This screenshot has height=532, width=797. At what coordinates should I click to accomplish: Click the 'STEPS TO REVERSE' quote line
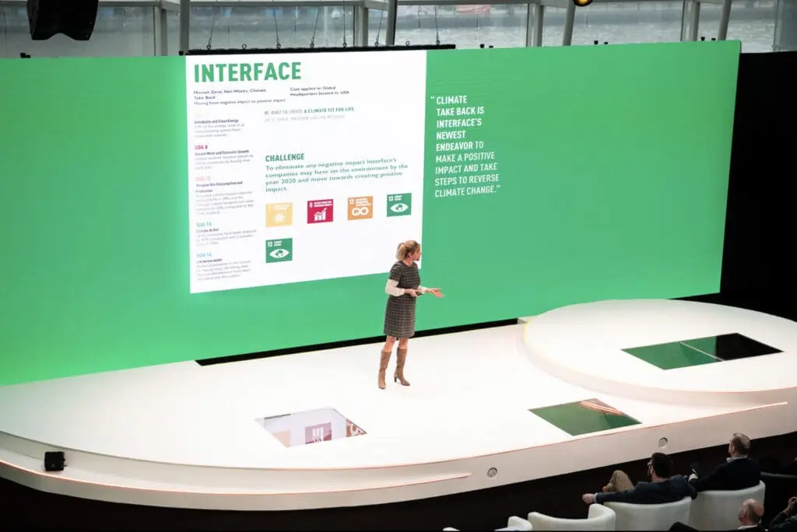click(467, 180)
